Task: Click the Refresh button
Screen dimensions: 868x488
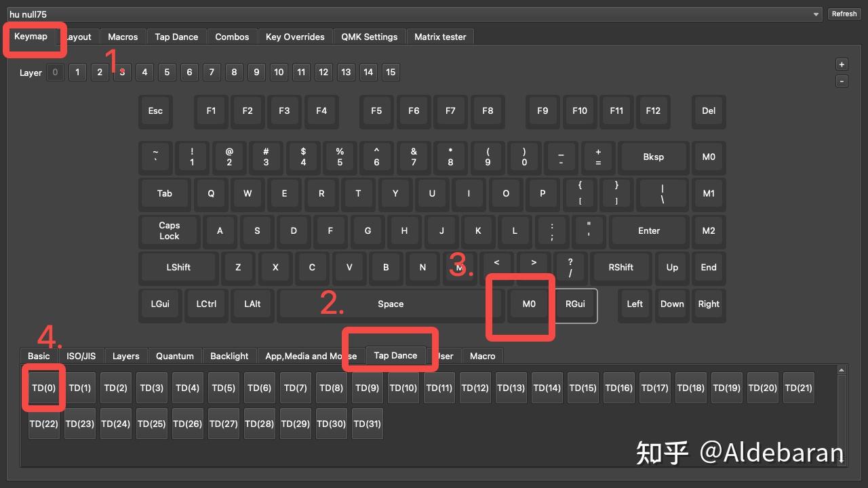Action: (x=844, y=14)
